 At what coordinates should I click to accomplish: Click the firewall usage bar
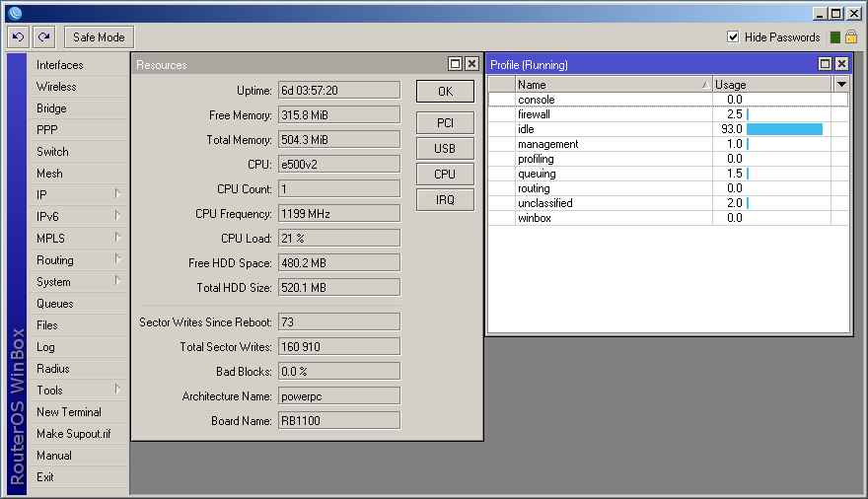click(x=748, y=114)
